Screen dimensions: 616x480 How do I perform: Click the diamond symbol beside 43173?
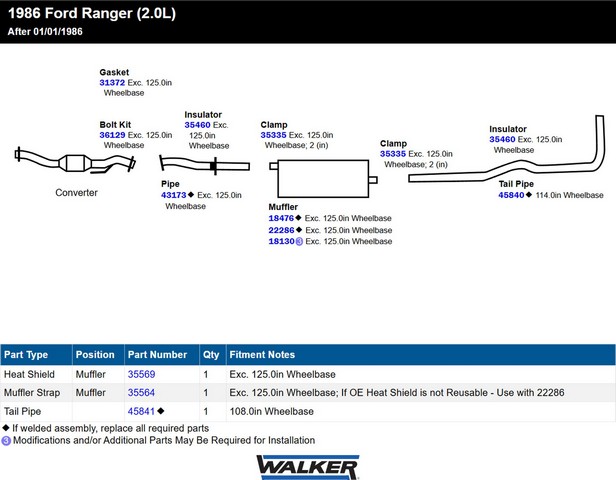[x=191, y=194]
